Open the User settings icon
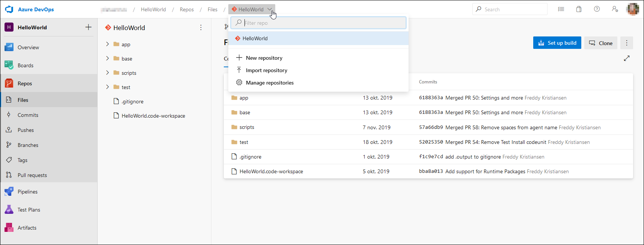This screenshot has width=644, height=245. point(615,9)
